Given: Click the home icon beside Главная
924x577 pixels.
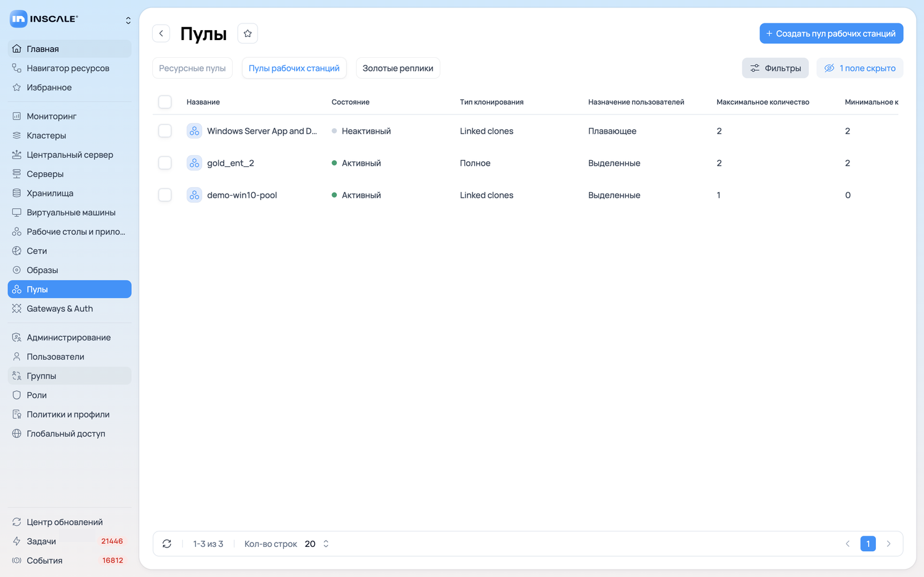Looking at the screenshot, I should [x=17, y=49].
